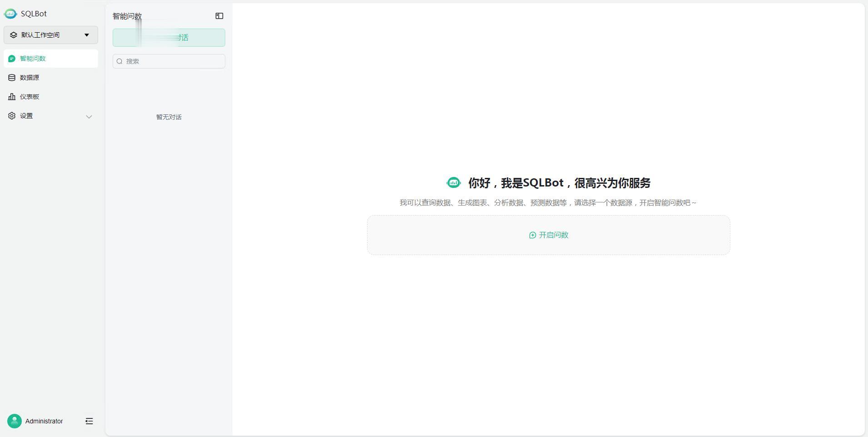Viewport: 868px width, 437px height.
Task: Start a new conversation with the green button
Action: 169,38
